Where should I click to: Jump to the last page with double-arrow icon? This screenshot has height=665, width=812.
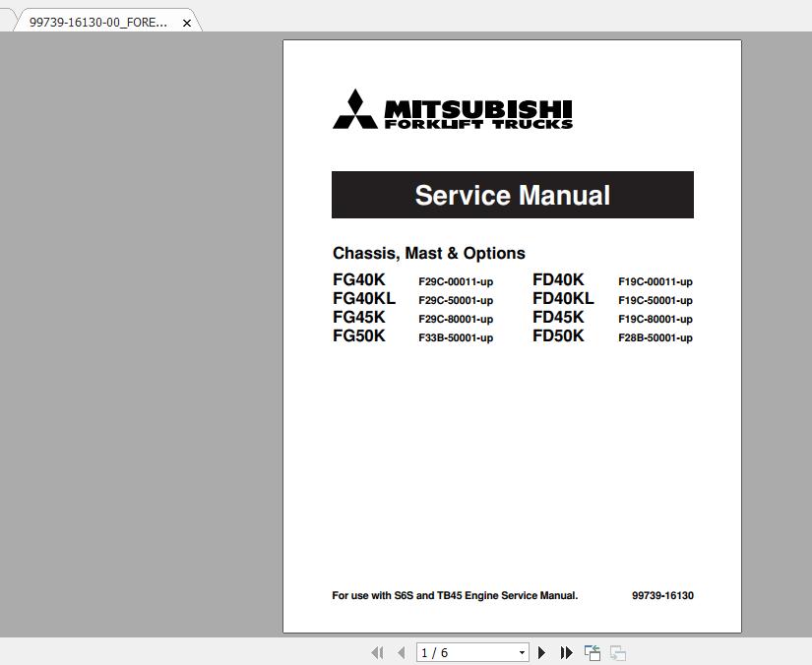click(x=566, y=652)
